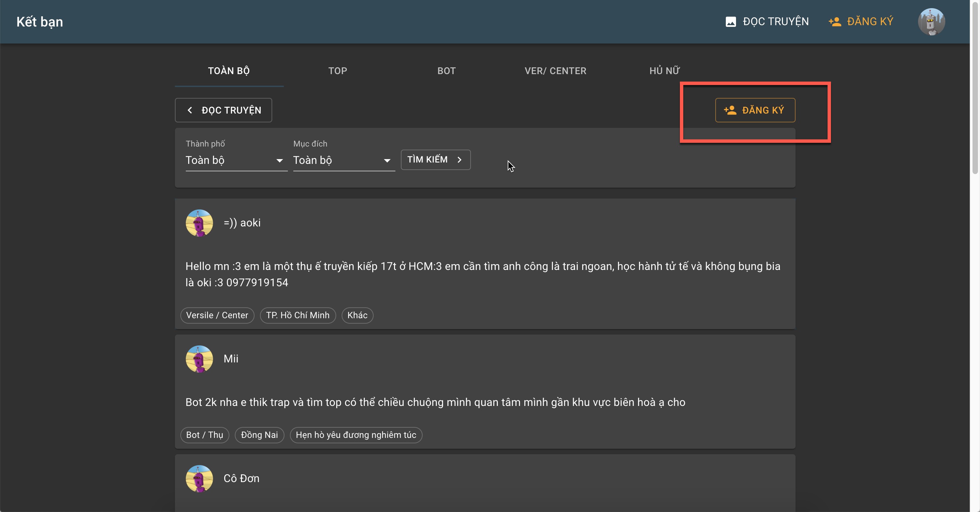Switch to the VER/ CENTER tab
The image size is (980, 512).
point(555,71)
